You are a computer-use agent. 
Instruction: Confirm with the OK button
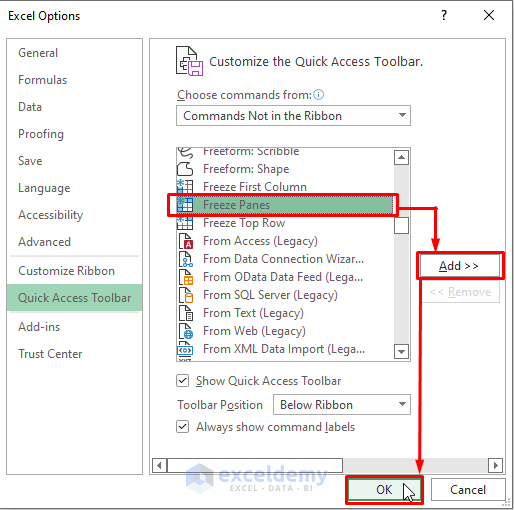tap(384, 490)
